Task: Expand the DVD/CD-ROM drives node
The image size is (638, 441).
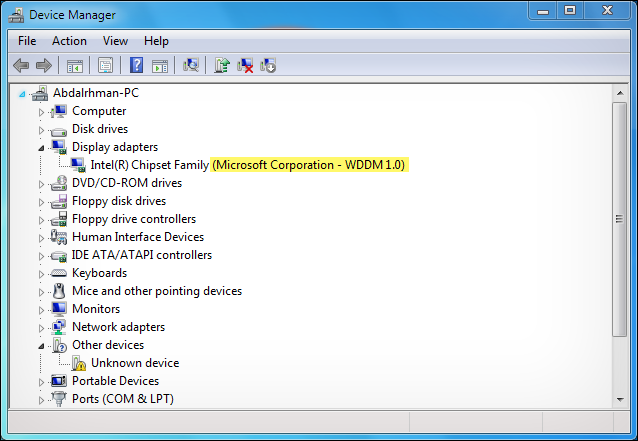Action: pyautogui.click(x=41, y=184)
